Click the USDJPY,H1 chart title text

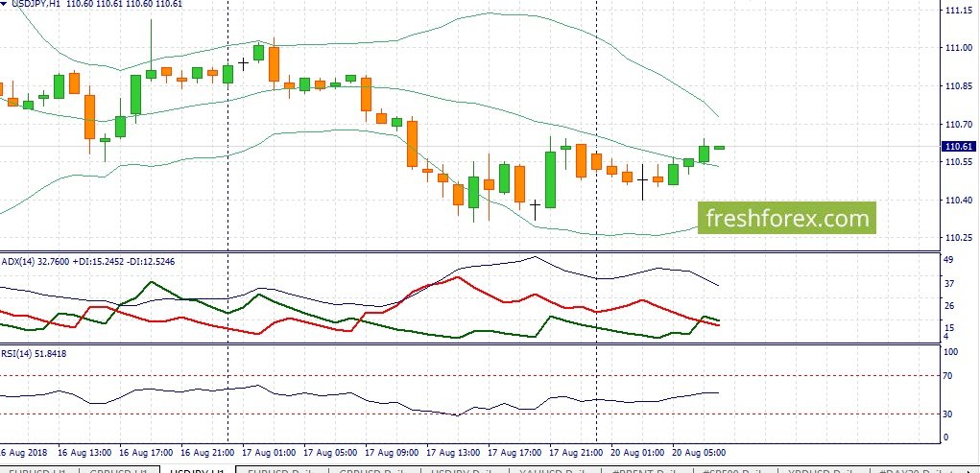pyautogui.click(x=36, y=4)
